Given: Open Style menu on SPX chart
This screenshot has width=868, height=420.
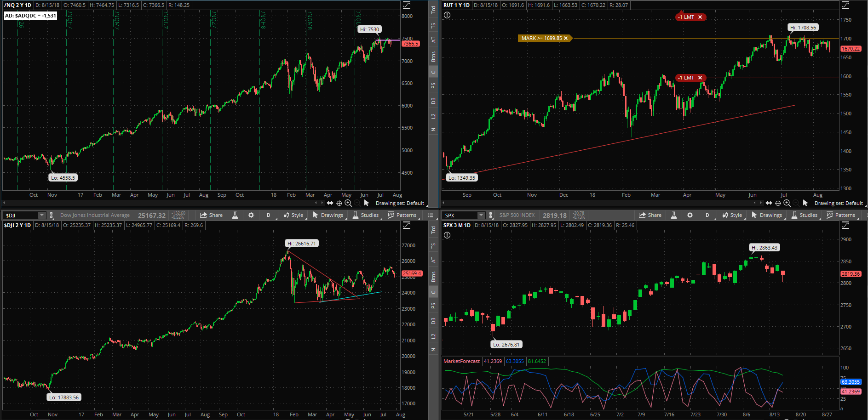Looking at the screenshot, I should click(732, 215).
